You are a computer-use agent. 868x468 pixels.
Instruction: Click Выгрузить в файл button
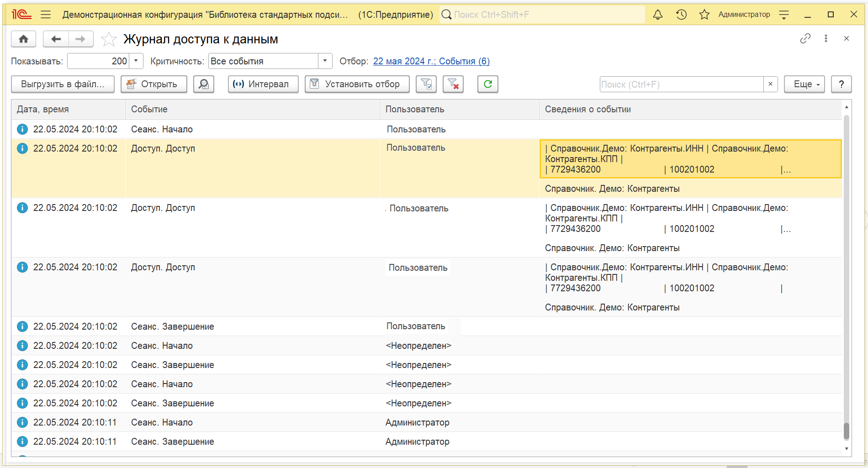63,84
